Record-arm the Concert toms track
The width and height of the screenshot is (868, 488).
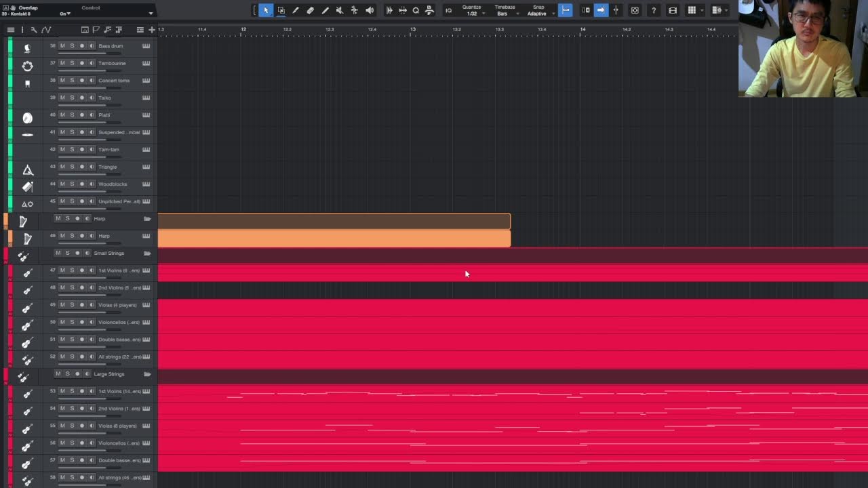tap(82, 80)
